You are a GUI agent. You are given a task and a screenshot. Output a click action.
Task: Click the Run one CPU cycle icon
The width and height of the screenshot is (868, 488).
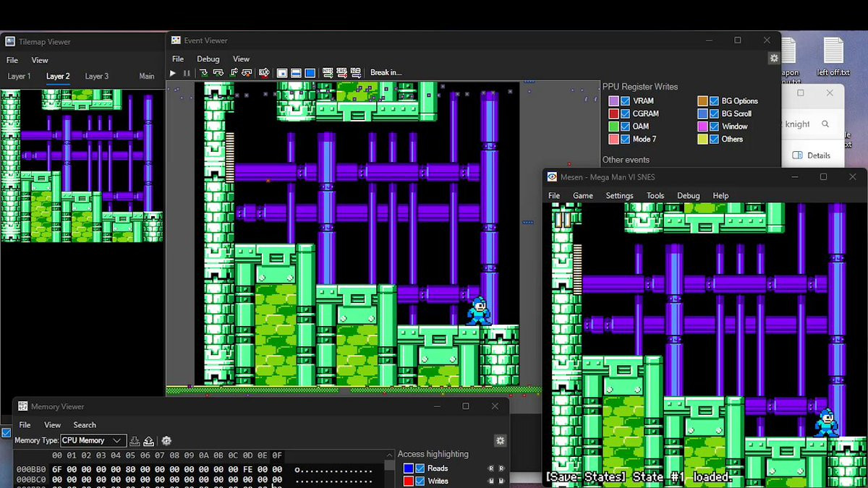coord(264,73)
